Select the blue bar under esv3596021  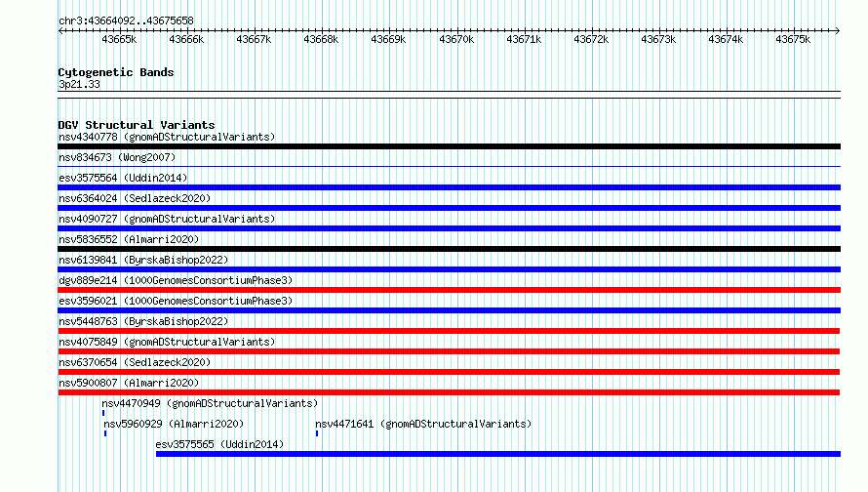click(449, 310)
